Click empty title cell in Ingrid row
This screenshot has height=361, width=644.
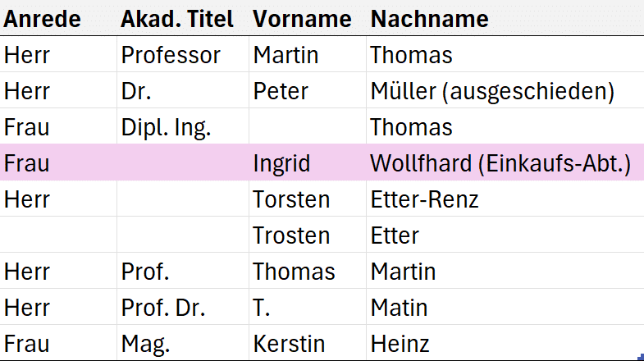click(x=183, y=163)
